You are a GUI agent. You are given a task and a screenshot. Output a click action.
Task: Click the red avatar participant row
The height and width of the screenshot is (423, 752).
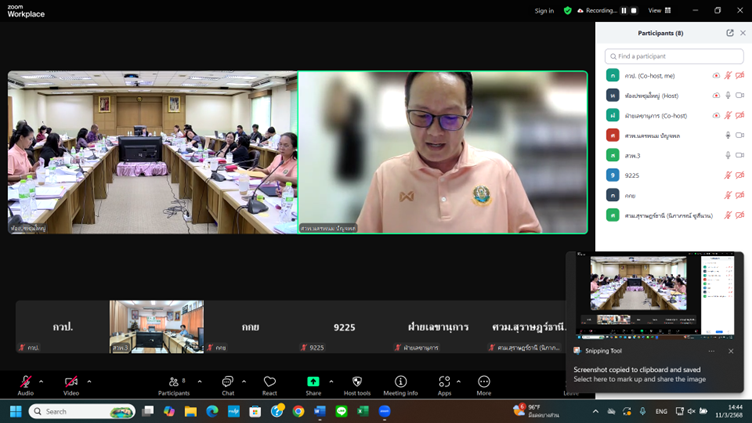[x=674, y=136]
